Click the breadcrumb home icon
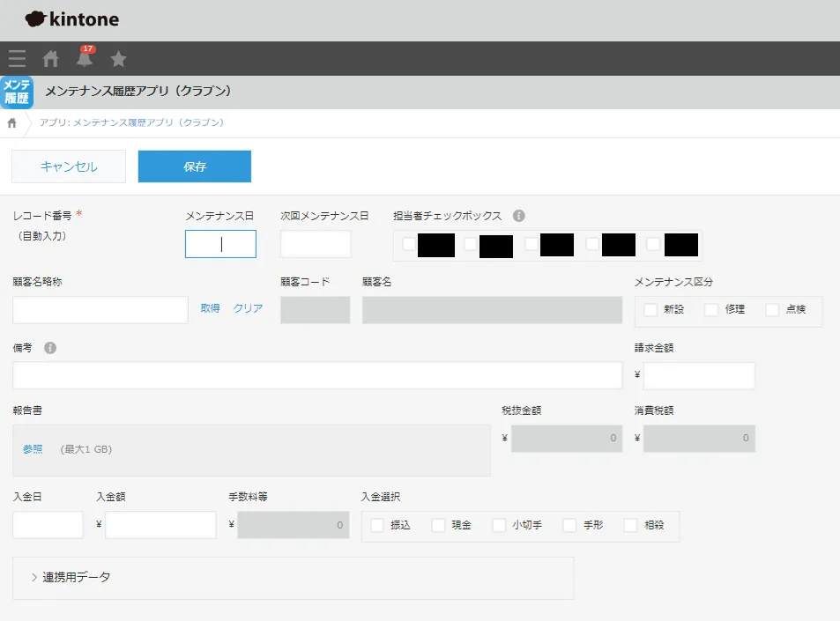This screenshot has width=840, height=621. (x=12, y=122)
